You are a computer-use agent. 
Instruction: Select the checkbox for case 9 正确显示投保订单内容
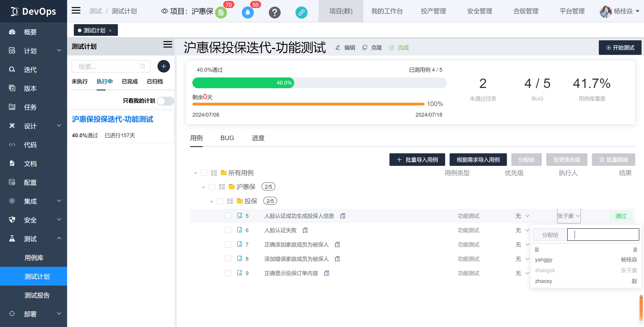(228, 273)
